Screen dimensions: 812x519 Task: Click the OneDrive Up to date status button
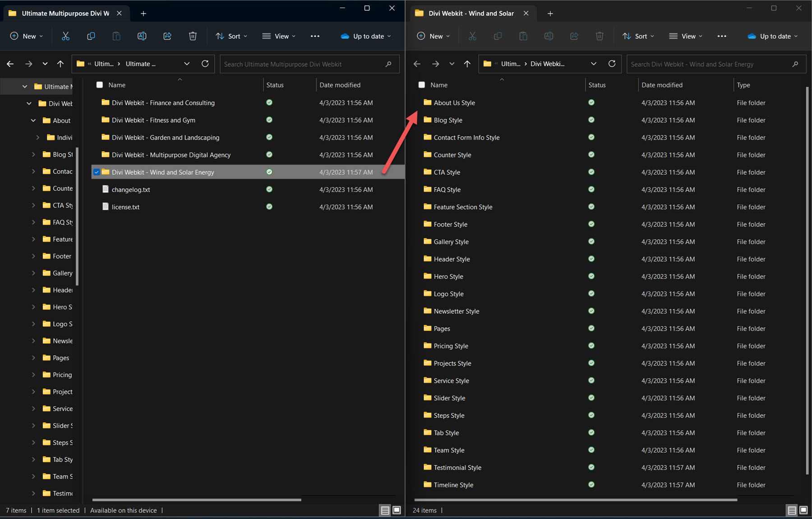click(x=365, y=36)
